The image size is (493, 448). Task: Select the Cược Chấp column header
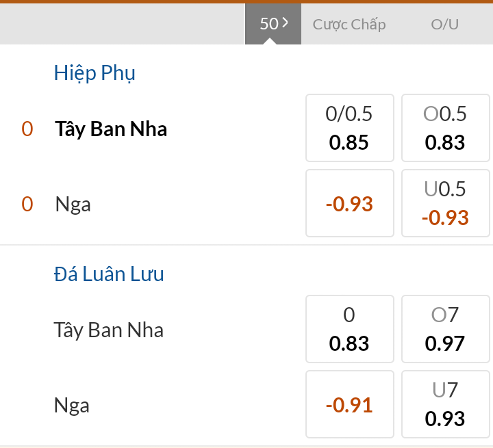(x=349, y=25)
